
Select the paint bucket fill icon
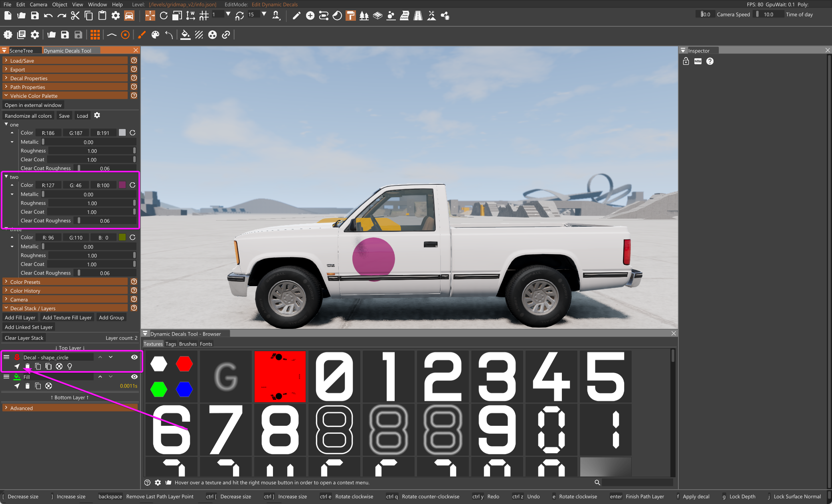pos(185,35)
